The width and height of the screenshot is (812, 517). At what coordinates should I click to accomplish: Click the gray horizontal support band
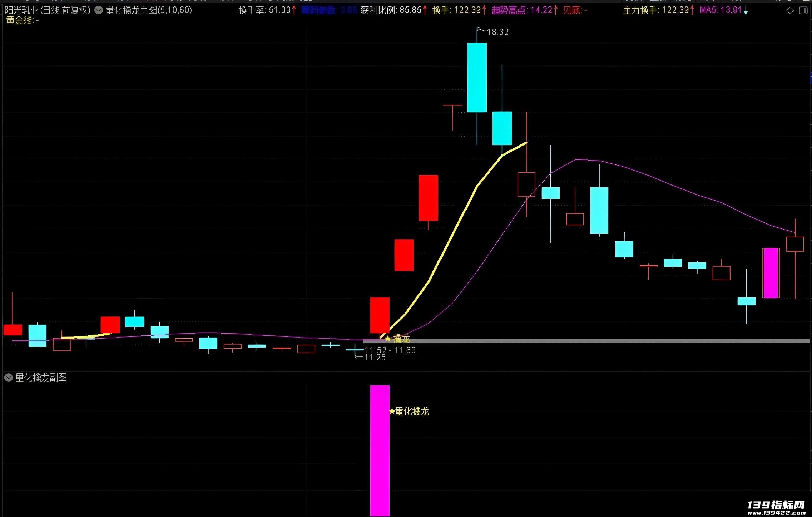(x=586, y=341)
